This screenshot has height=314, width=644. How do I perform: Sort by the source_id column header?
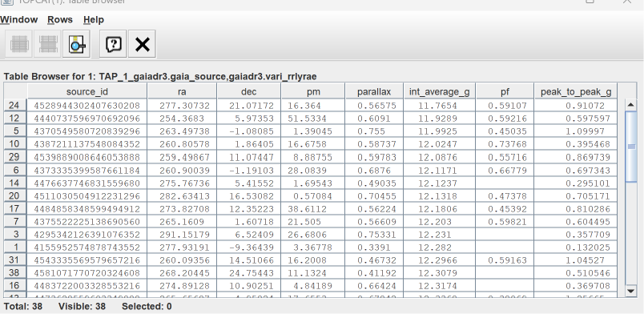click(87, 91)
